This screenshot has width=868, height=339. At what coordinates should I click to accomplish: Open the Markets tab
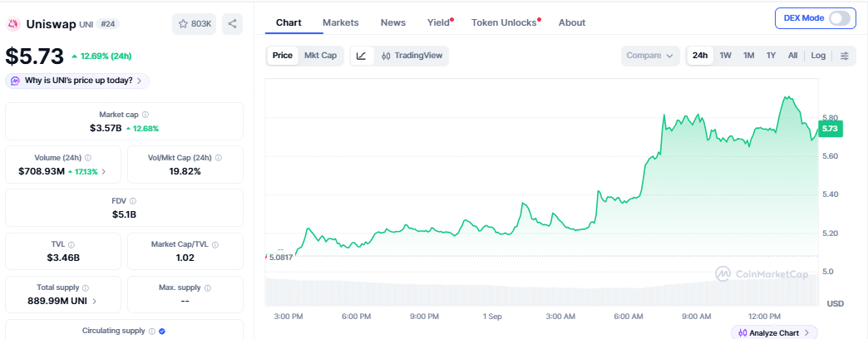coord(340,22)
